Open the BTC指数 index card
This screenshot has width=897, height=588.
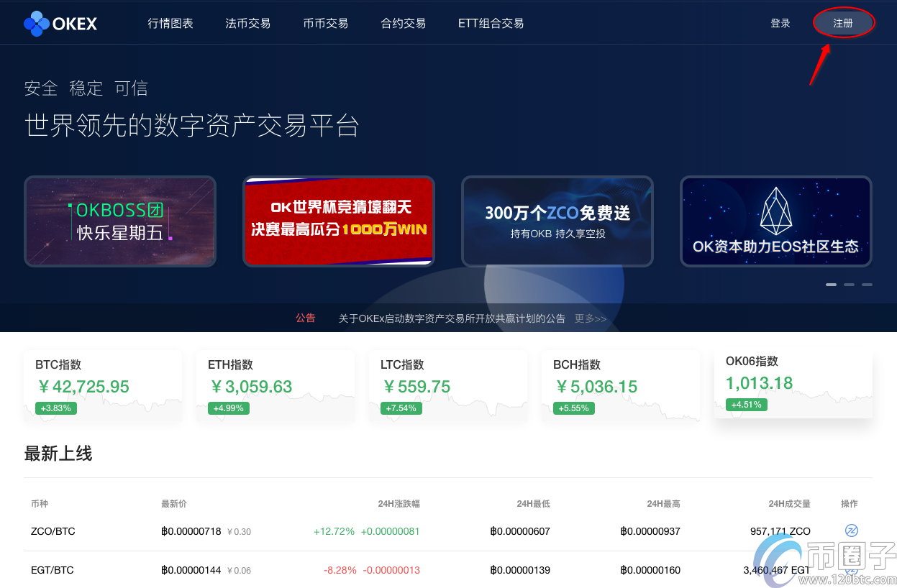(x=103, y=386)
